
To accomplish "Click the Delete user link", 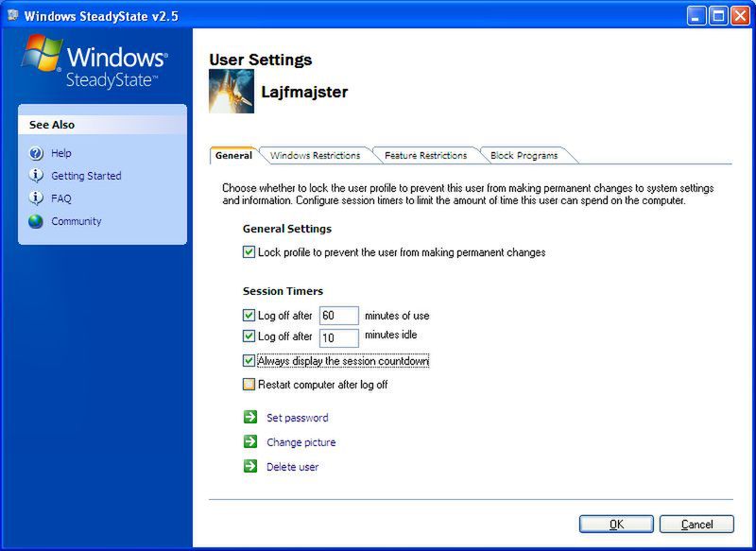I will click(293, 467).
